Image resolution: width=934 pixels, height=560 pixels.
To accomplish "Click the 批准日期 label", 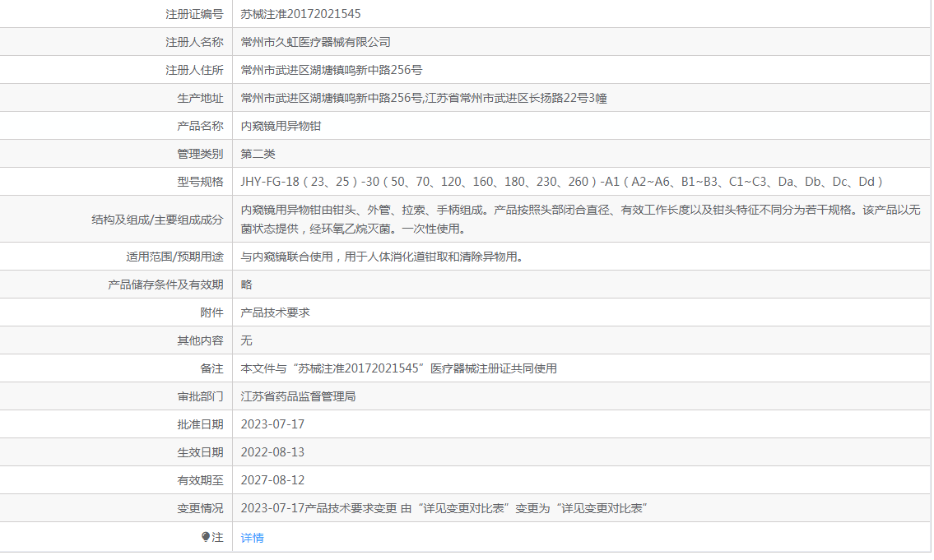I will tap(200, 424).
